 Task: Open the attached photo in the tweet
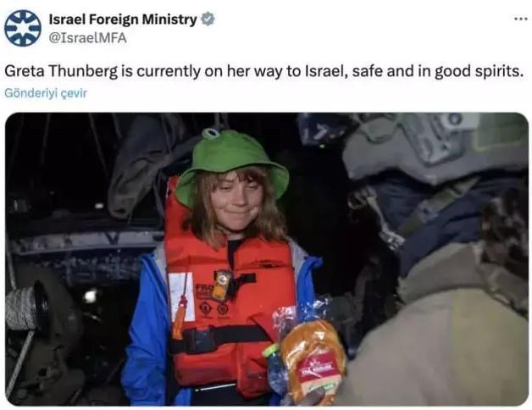(267, 259)
